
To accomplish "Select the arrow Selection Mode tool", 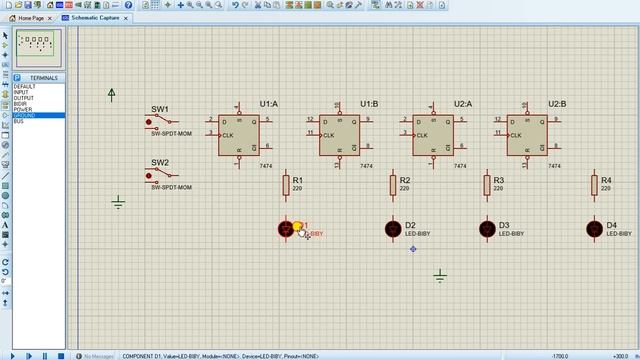I will coord(5,35).
